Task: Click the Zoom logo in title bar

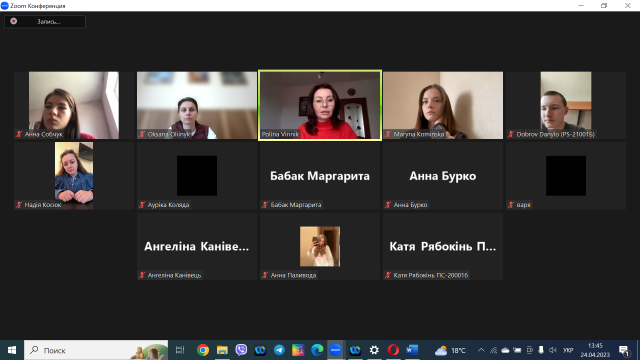Action: (x=5, y=6)
